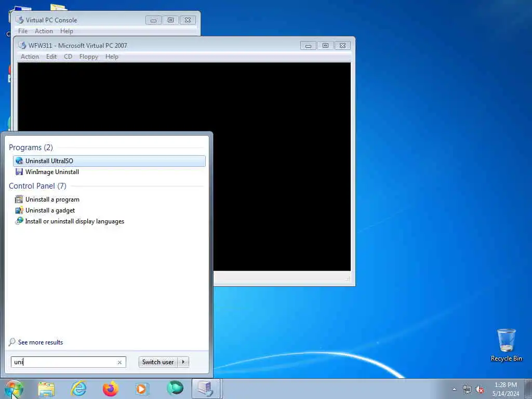The height and width of the screenshot is (399, 532).
Task: Open the Windows Start orb
Action: tap(14, 389)
